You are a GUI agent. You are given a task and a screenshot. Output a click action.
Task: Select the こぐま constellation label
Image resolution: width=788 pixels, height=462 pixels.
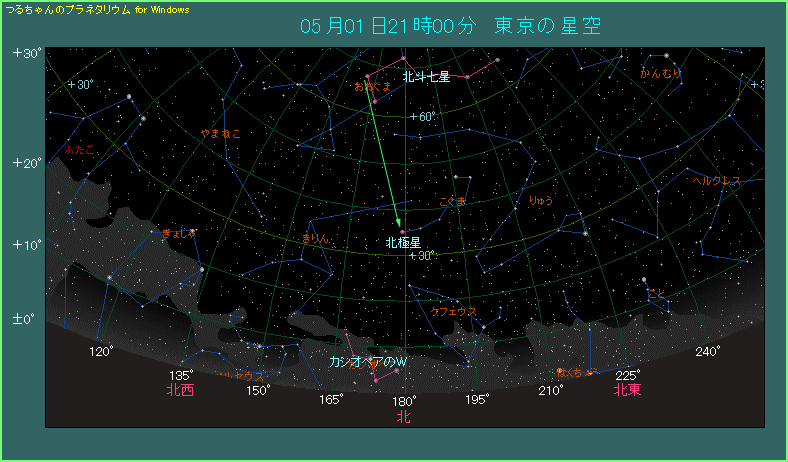452,202
